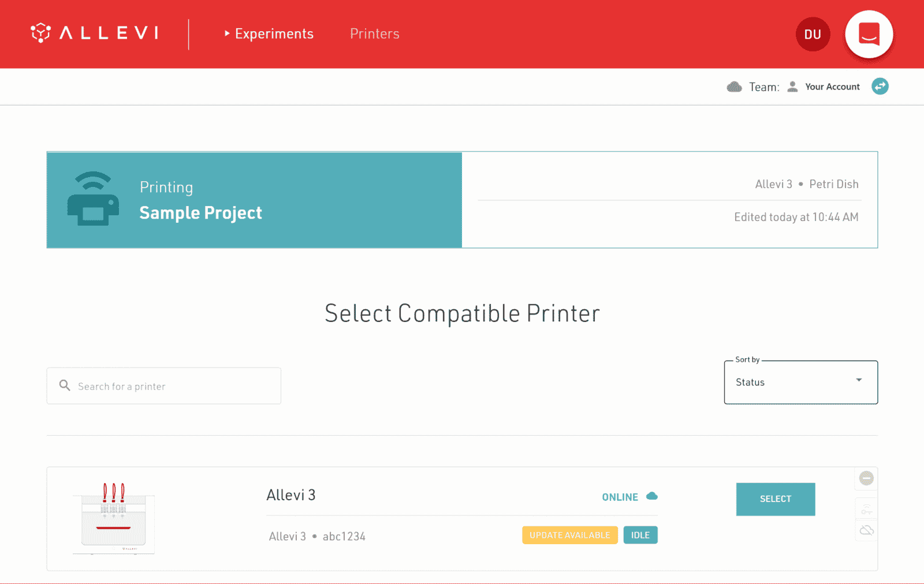Click the Your Account team label
Viewport: 924px width, 584px height.
tap(832, 87)
